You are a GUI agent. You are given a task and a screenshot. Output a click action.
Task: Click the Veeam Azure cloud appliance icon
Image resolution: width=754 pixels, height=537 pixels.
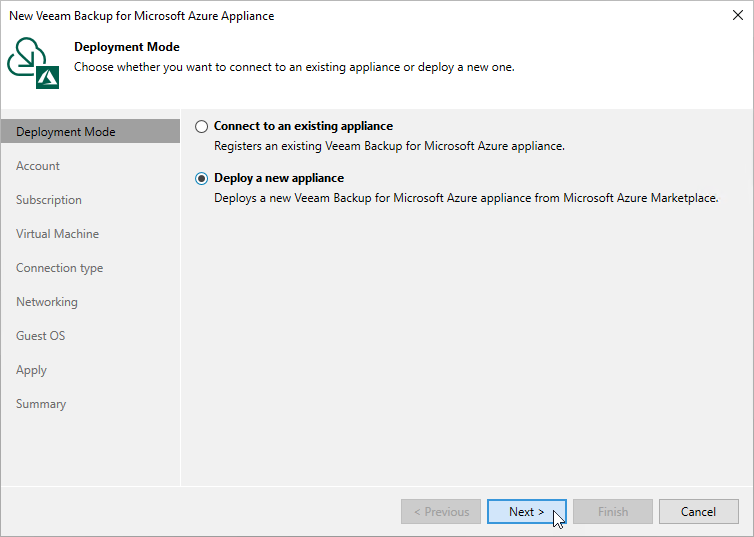(x=33, y=63)
